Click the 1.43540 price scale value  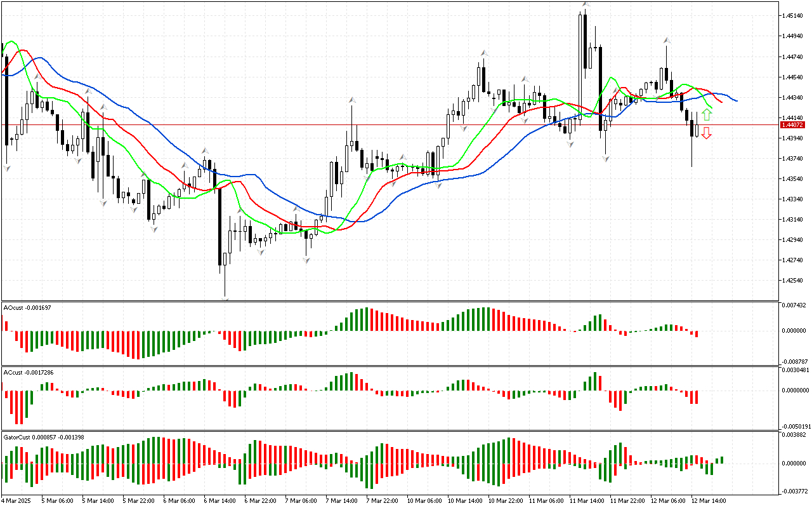[x=793, y=179]
